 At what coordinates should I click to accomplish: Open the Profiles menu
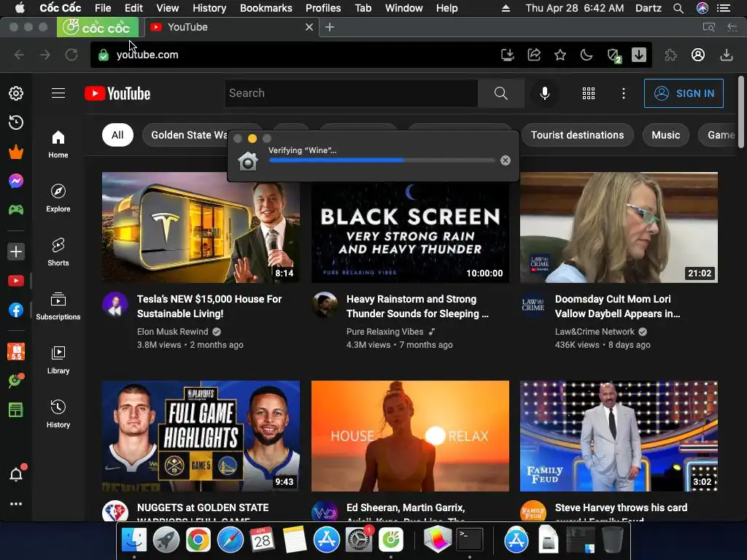(x=323, y=8)
